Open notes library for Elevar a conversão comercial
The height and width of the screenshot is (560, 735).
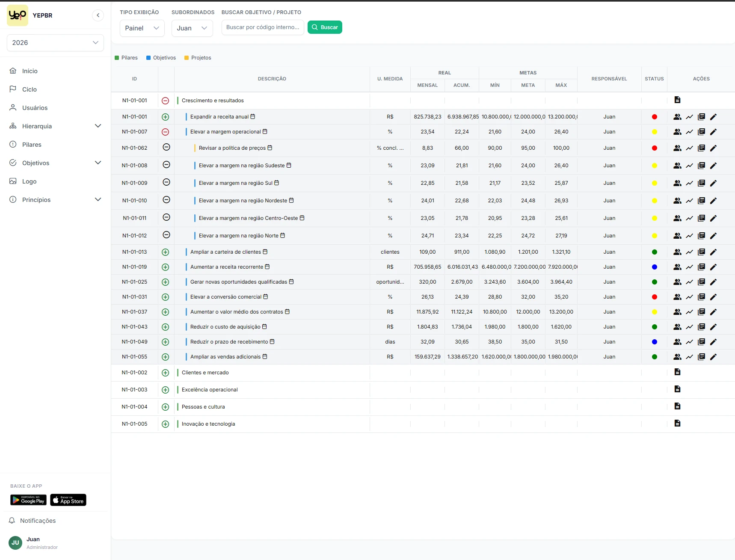(x=701, y=297)
